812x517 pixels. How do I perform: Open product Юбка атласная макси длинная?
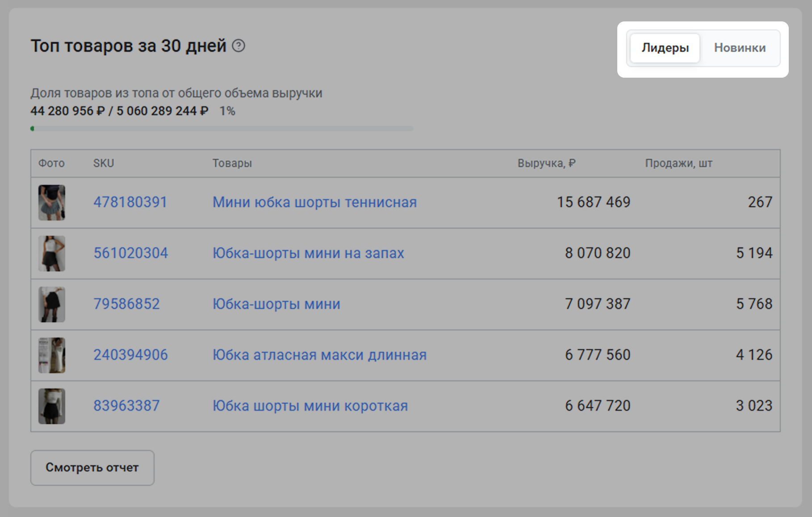[x=319, y=355]
